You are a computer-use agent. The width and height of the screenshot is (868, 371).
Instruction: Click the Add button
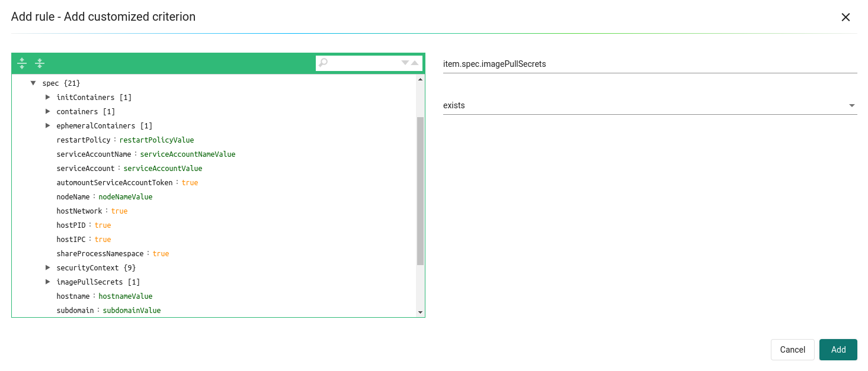click(838, 350)
